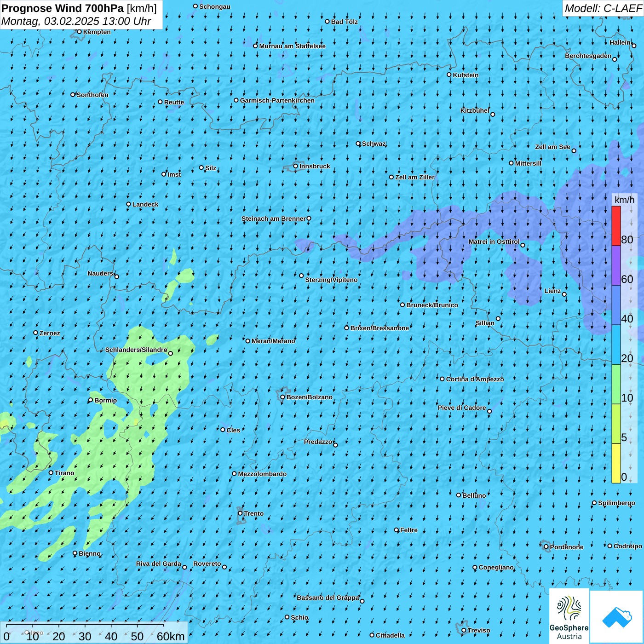
Task: Click the Meran/Merano label
Action: [273, 341]
